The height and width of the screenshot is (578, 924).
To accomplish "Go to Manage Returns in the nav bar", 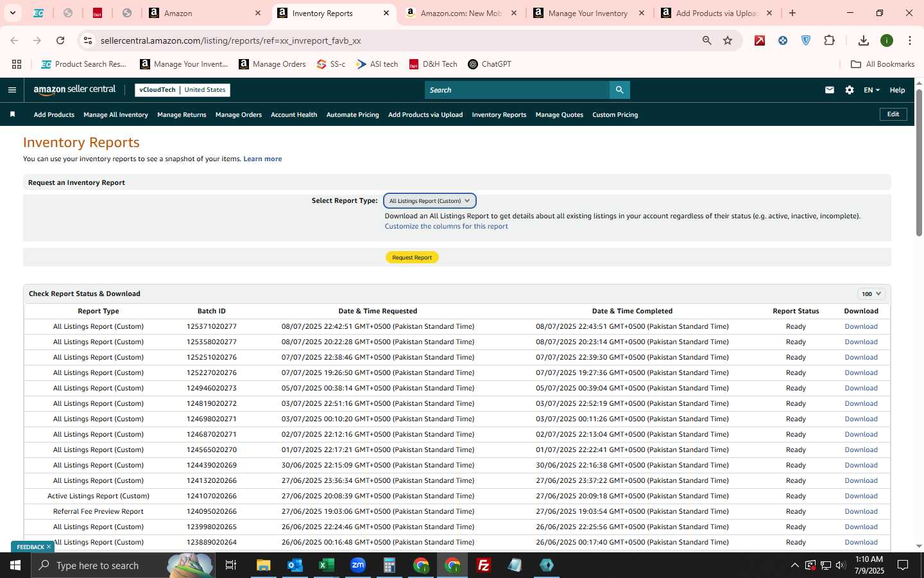I will [x=182, y=114].
